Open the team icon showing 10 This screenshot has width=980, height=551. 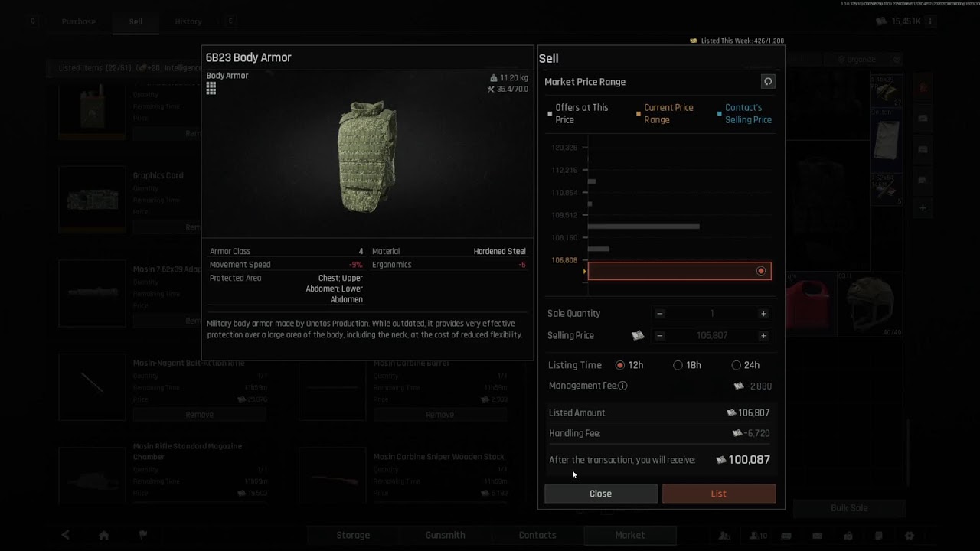point(758,535)
